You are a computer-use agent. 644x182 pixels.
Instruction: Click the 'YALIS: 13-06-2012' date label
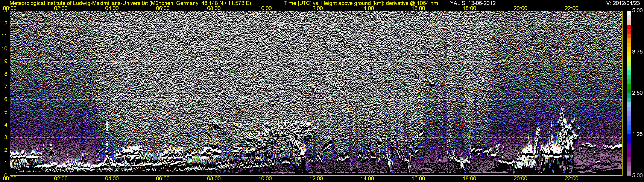(473, 3)
